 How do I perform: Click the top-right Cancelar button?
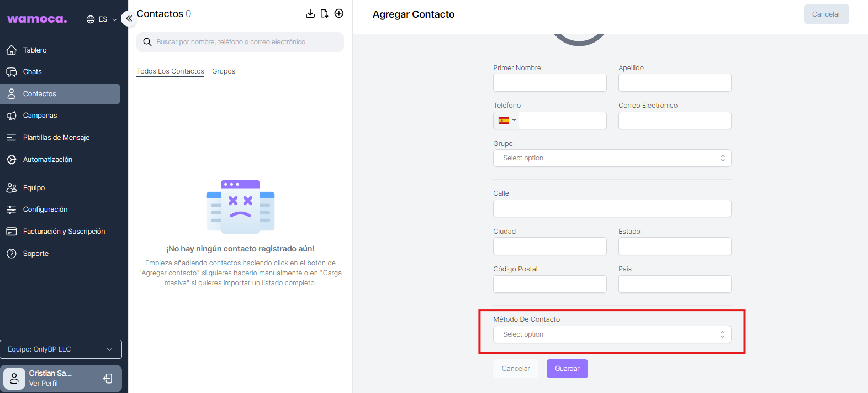pos(826,14)
